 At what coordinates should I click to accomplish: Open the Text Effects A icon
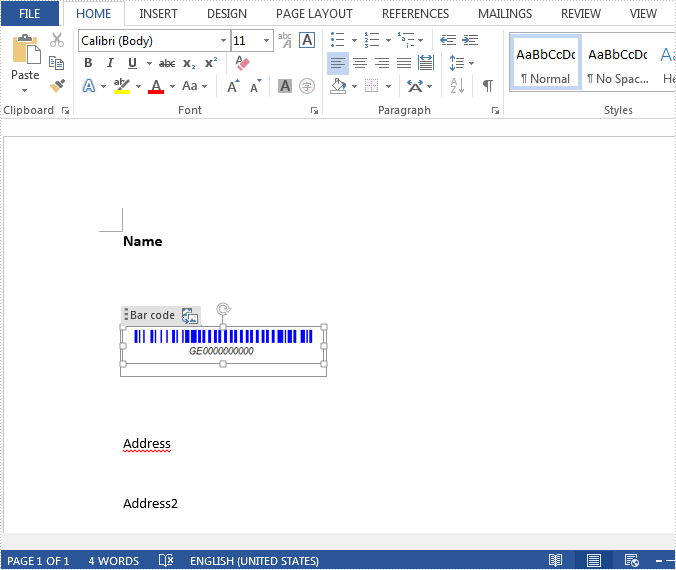point(89,86)
